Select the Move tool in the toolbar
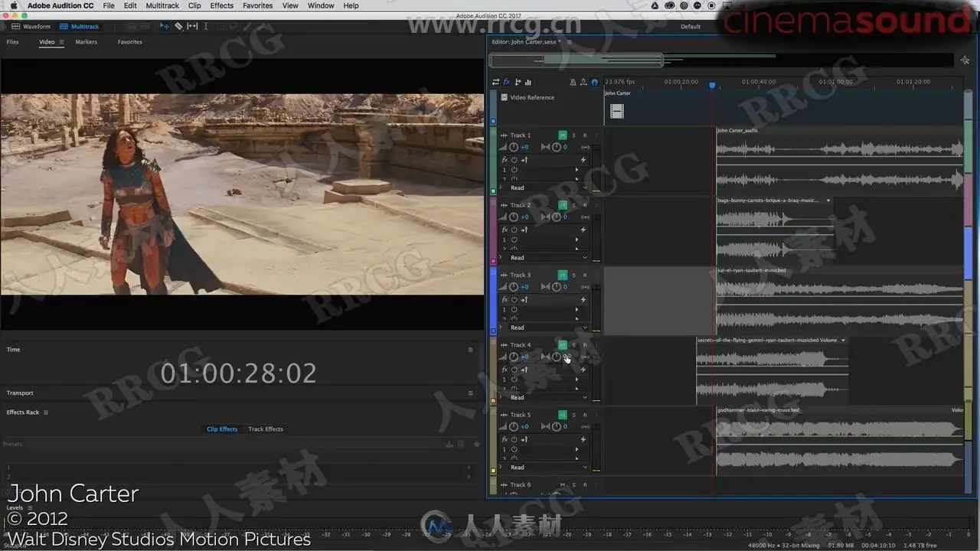Screen dimensions: 980x551 (164, 26)
